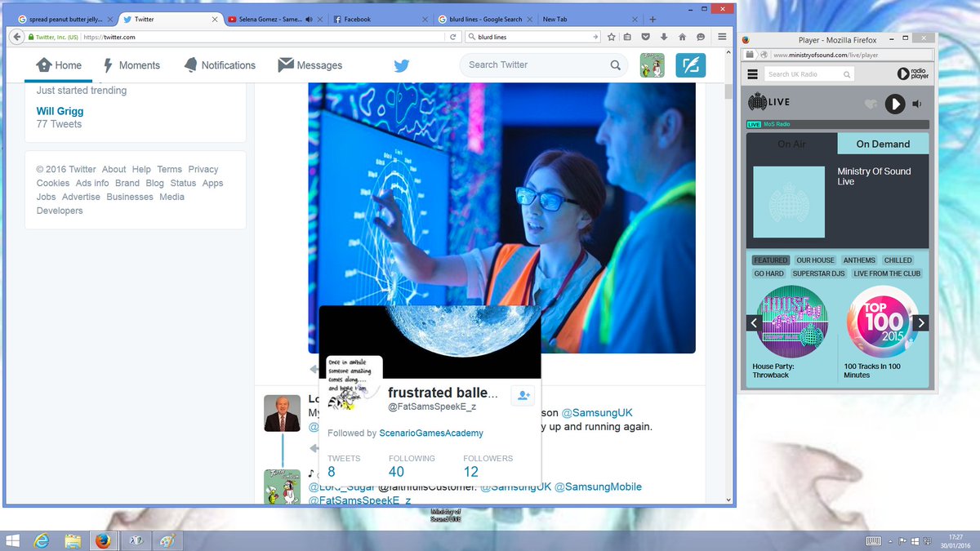Show next shows with right carousel arrow
The width and height of the screenshot is (980, 551).
pos(921,323)
